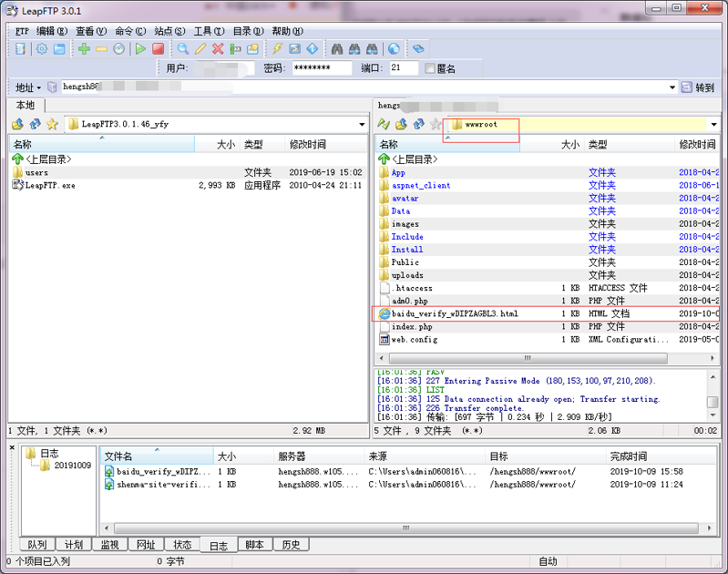728x574 pixels.
Task: Open the 查看 menu
Action: click(91, 31)
